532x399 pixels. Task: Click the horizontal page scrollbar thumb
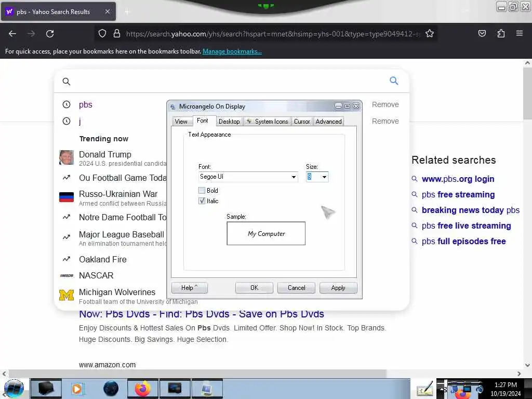pos(197,374)
